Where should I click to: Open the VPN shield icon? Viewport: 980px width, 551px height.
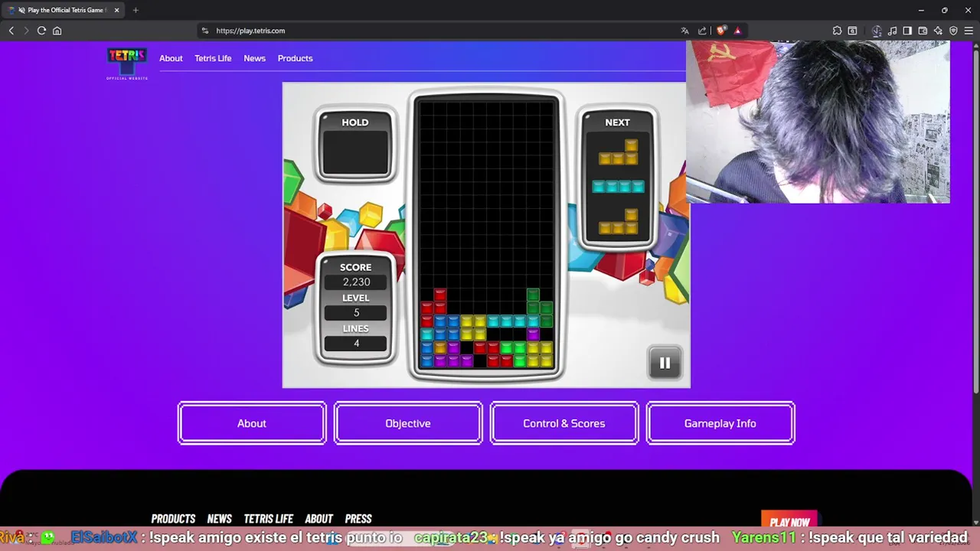(953, 31)
